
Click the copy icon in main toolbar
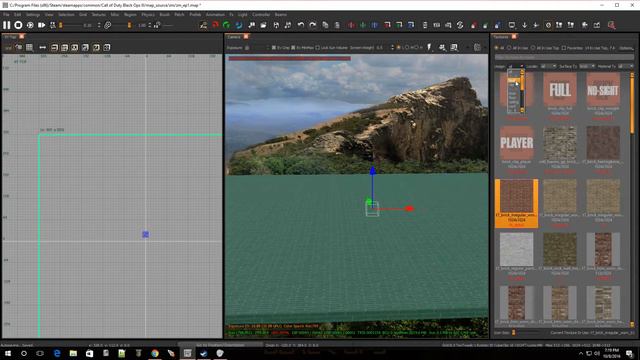click(x=325, y=25)
